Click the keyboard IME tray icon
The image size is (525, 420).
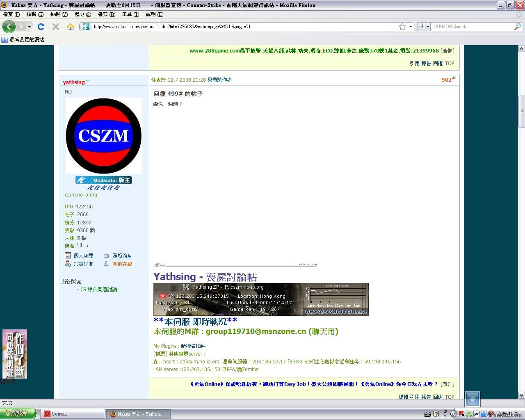pyautogui.click(x=427, y=414)
